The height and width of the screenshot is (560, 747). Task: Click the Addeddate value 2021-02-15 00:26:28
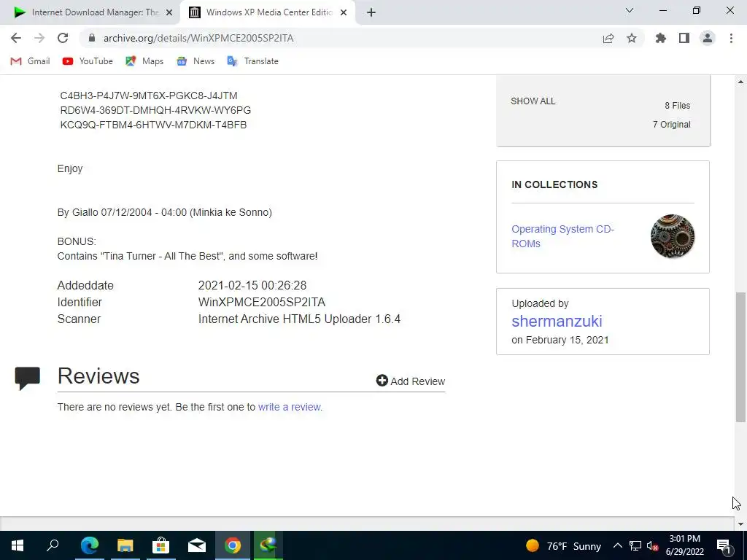[x=252, y=285]
